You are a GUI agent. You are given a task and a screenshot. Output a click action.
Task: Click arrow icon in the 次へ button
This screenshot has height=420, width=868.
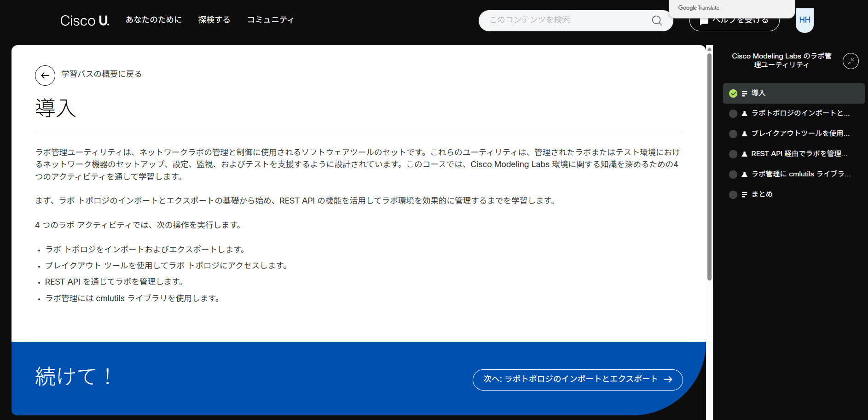668,379
